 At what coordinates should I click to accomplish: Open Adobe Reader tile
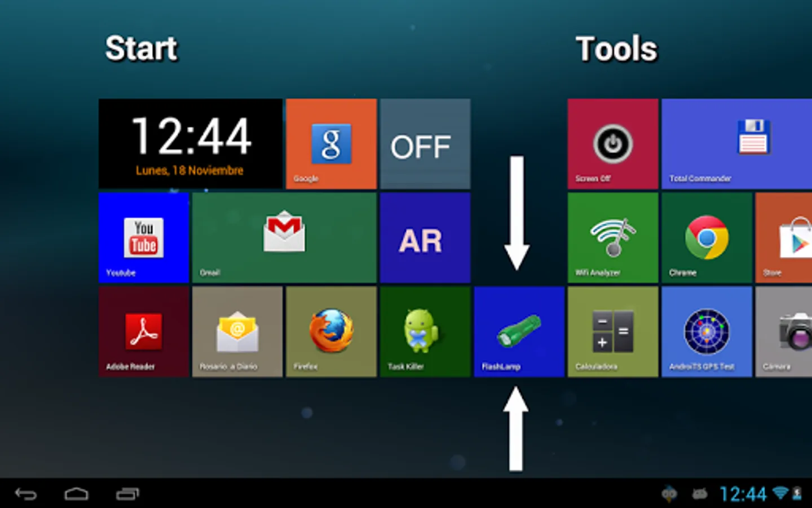click(x=144, y=331)
